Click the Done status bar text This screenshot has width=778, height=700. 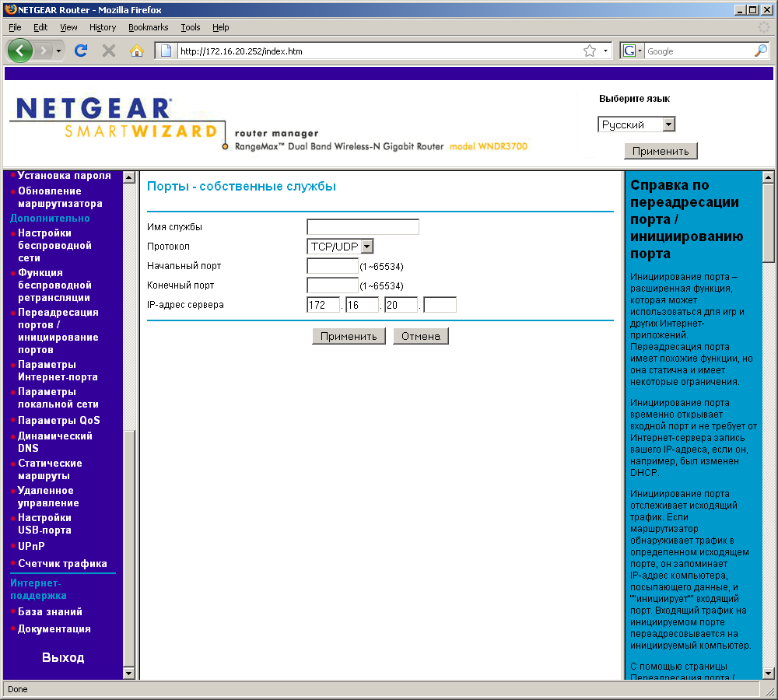coord(17,689)
